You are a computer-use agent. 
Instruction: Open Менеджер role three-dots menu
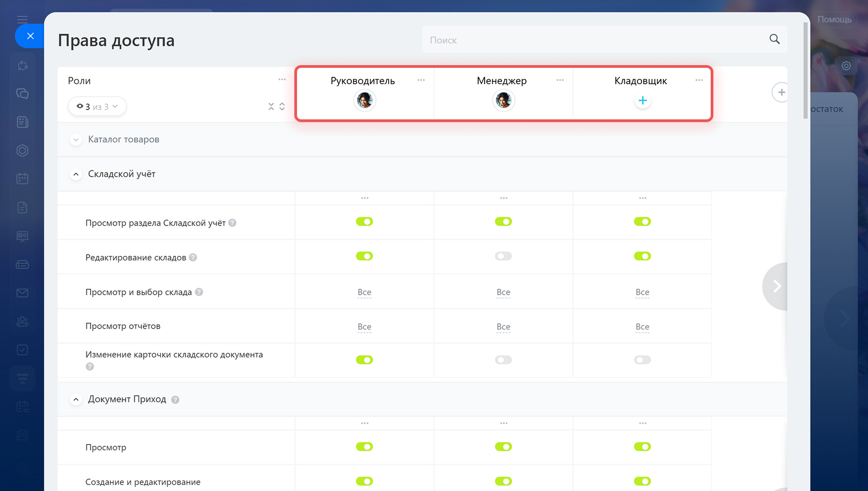[x=560, y=80]
